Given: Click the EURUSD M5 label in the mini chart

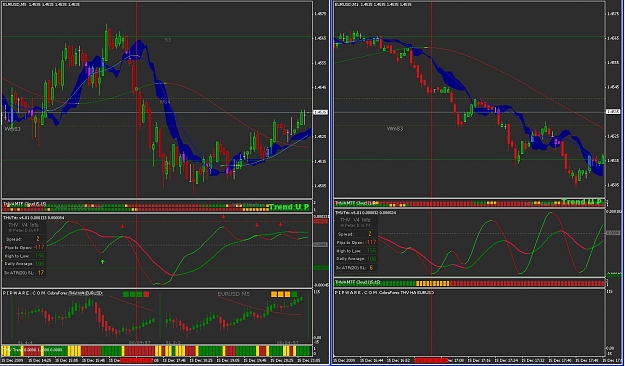Looking at the screenshot, I should tap(234, 294).
